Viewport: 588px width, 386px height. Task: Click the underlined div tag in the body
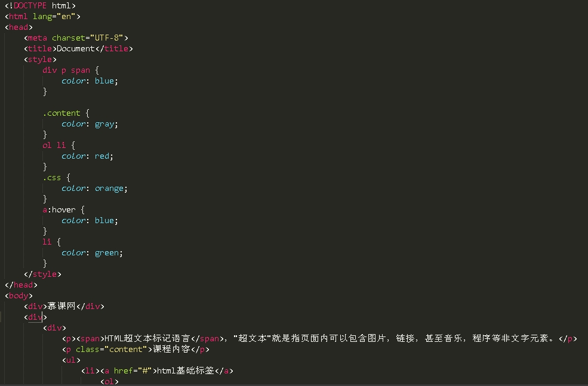35,317
